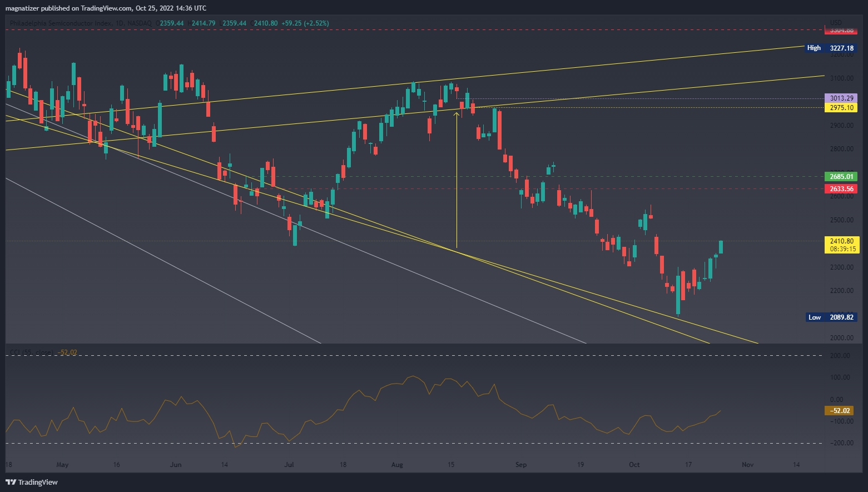Click the change value +59.25 (+2.52%)
Image resolution: width=868 pixels, height=492 pixels.
[x=305, y=23]
